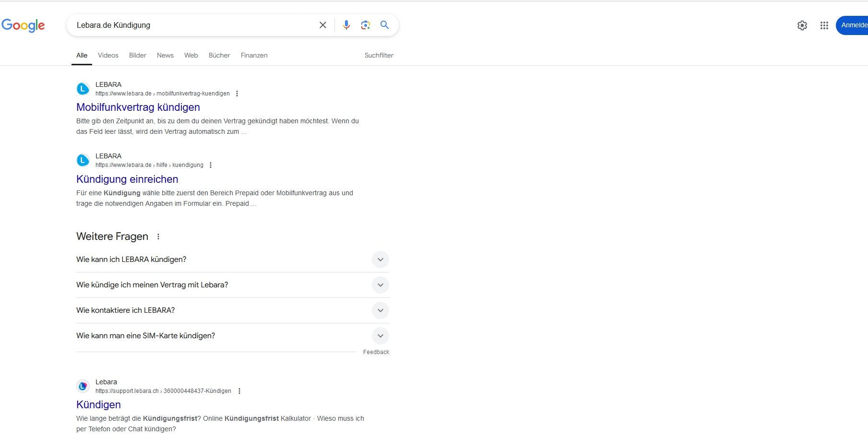Open Google Lens image search icon
Viewport: 868px width, 438px height.
pos(366,25)
